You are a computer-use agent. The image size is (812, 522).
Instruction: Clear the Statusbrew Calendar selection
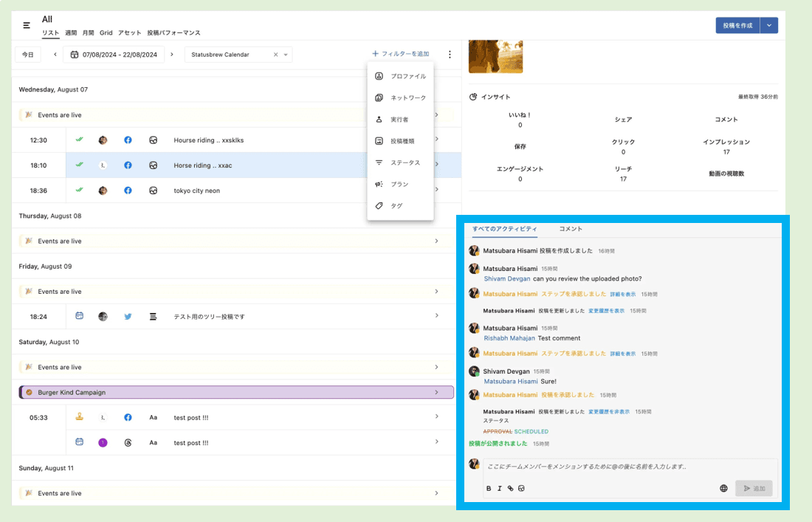click(276, 55)
